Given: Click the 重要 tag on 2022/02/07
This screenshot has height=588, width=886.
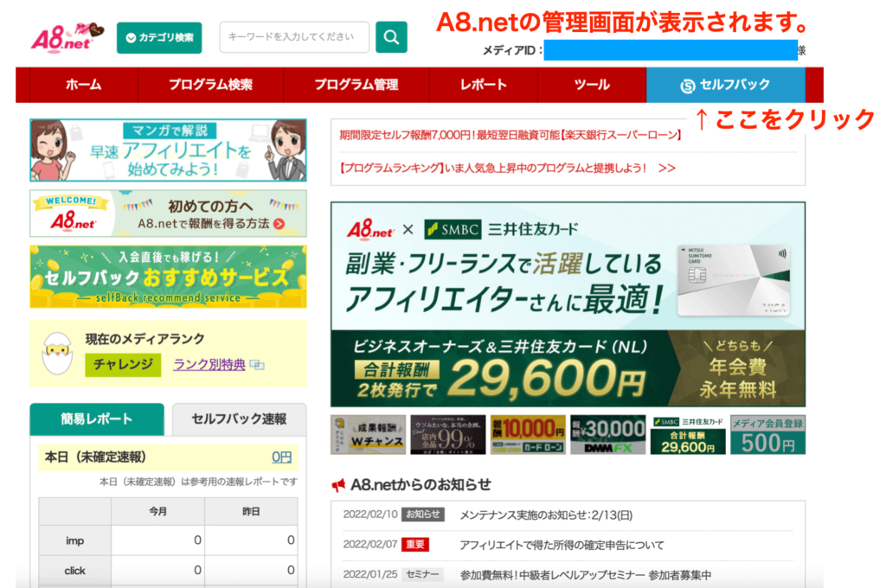Looking at the screenshot, I should tap(414, 545).
